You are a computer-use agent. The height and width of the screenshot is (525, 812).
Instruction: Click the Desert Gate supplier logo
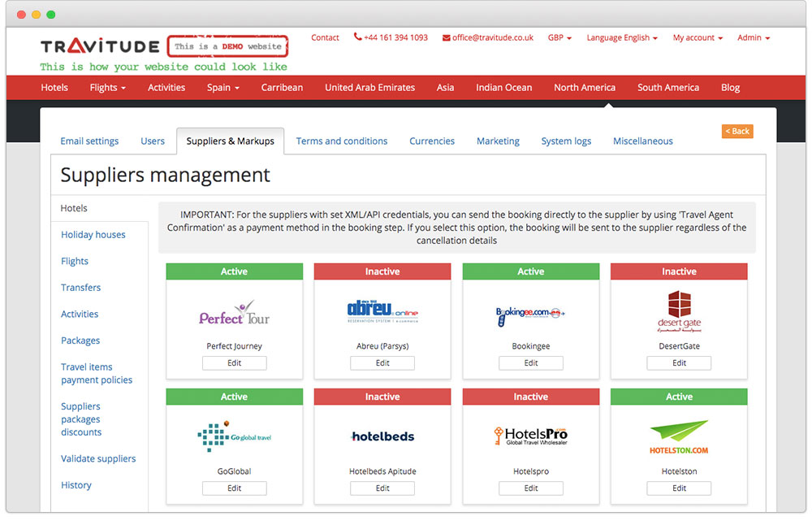pyautogui.click(x=679, y=311)
